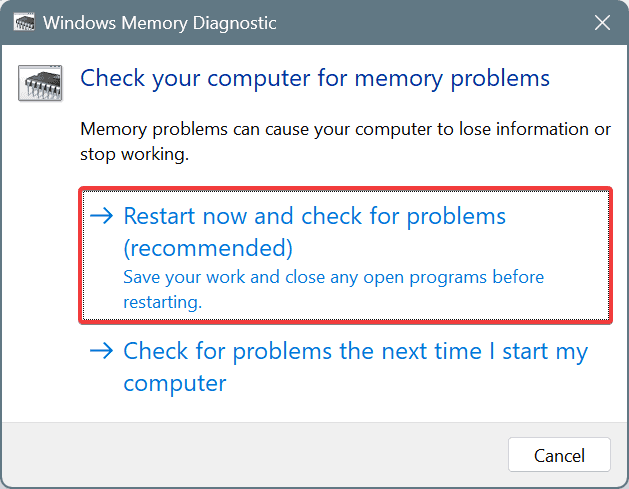Click the word restarting in the first option subtitle
The height and width of the screenshot is (489, 629).
pyautogui.click(x=162, y=300)
